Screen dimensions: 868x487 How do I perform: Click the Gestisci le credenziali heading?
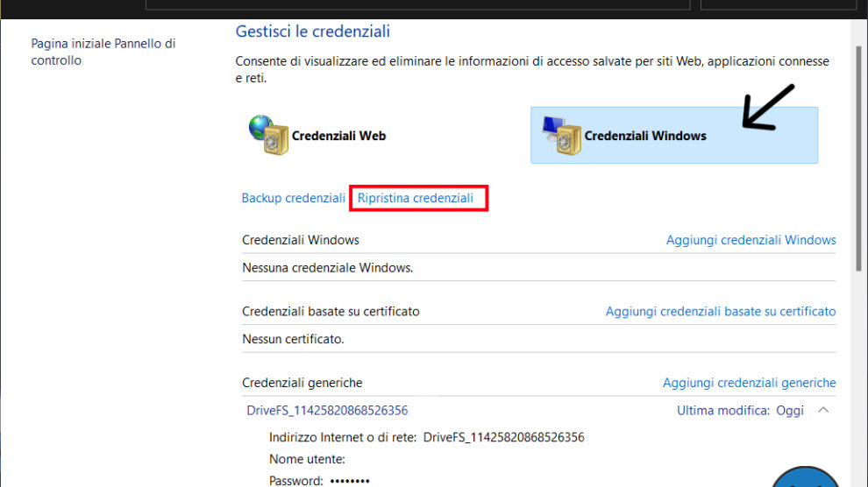pos(313,32)
